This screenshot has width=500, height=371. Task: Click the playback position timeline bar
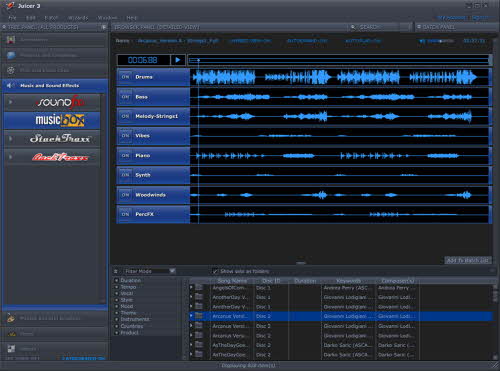click(x=339, y=60)
